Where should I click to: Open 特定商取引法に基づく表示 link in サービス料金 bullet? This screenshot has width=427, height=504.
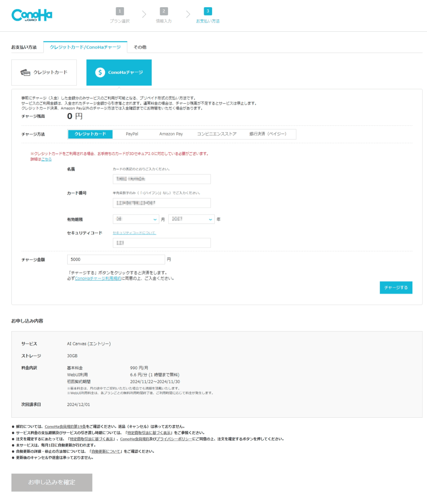pos(149,433)
